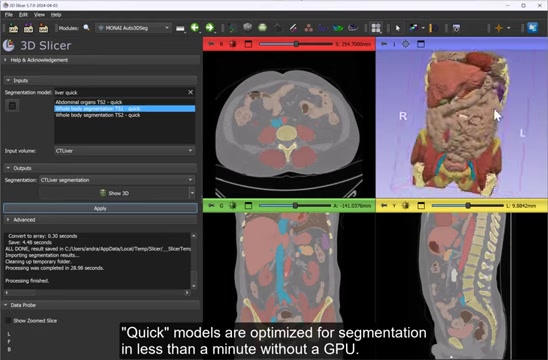
Task: Maximize the green slice view
Action: pos(248,206)
